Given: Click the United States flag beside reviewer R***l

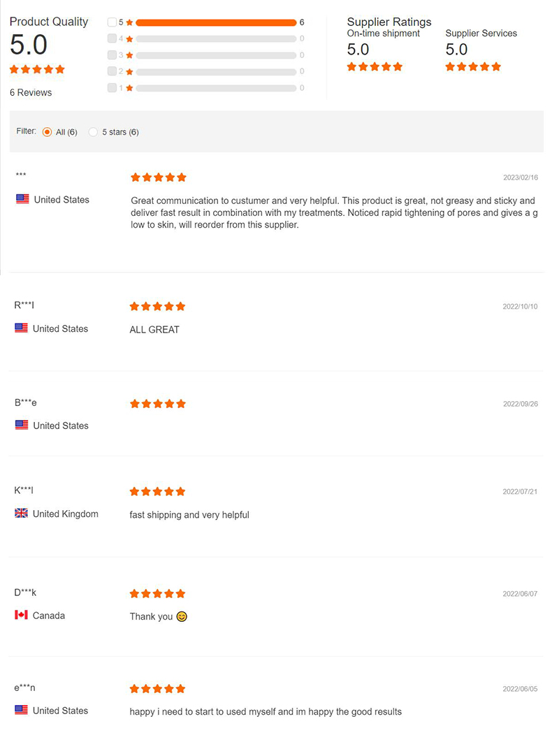Looking at the screenshot, I should point(21,328).
